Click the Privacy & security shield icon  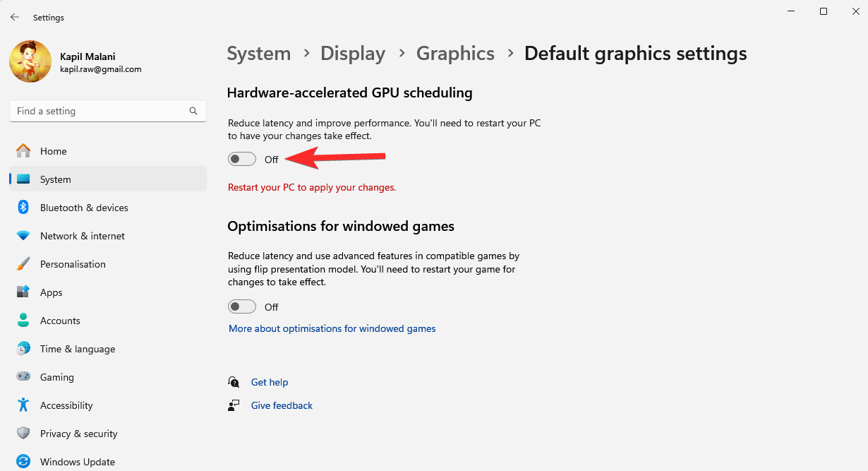click(x=23, y=434)
